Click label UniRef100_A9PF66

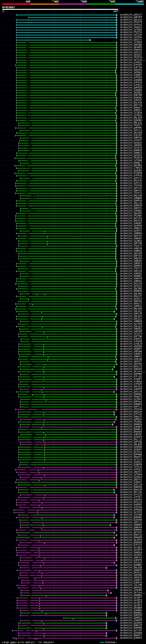(x=131, y=138)
